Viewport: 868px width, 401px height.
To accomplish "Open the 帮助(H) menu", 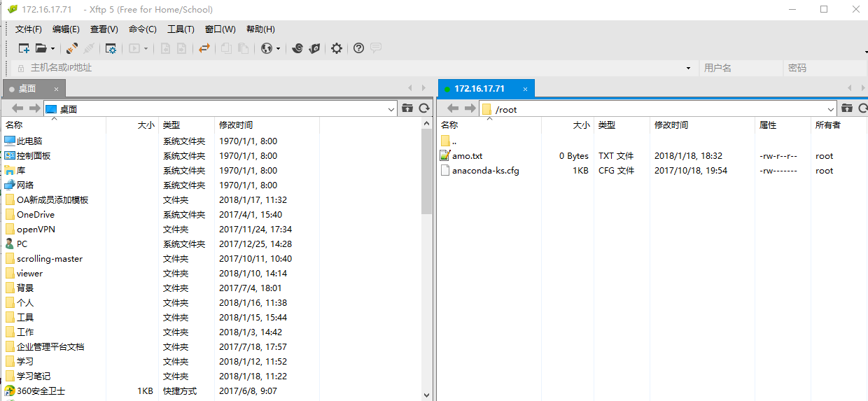I will point(260,29).
